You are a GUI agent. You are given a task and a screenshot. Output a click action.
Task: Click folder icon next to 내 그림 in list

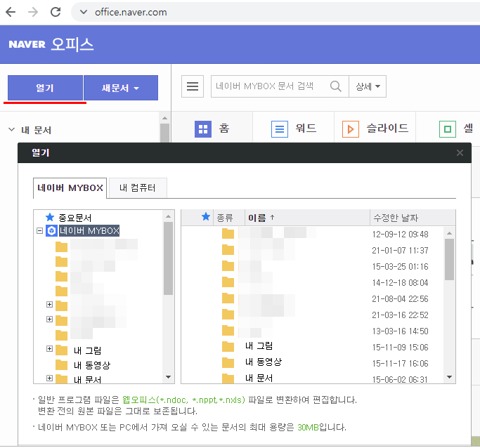click(228, 347)
